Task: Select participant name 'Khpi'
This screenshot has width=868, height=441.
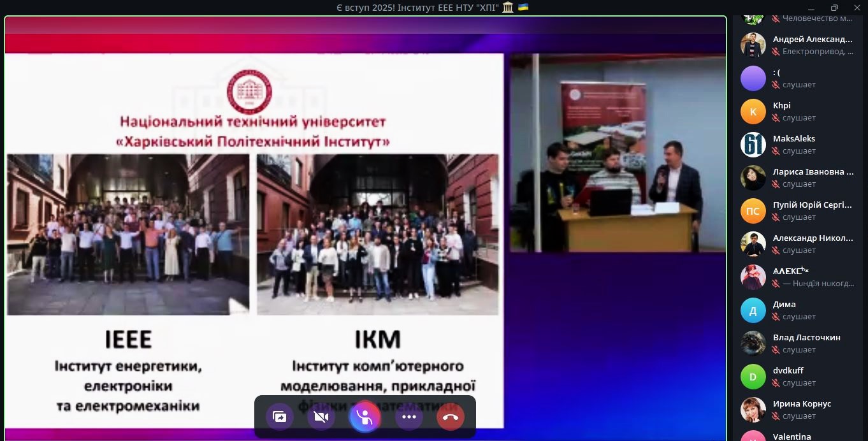Action: (x=782, y=105)
